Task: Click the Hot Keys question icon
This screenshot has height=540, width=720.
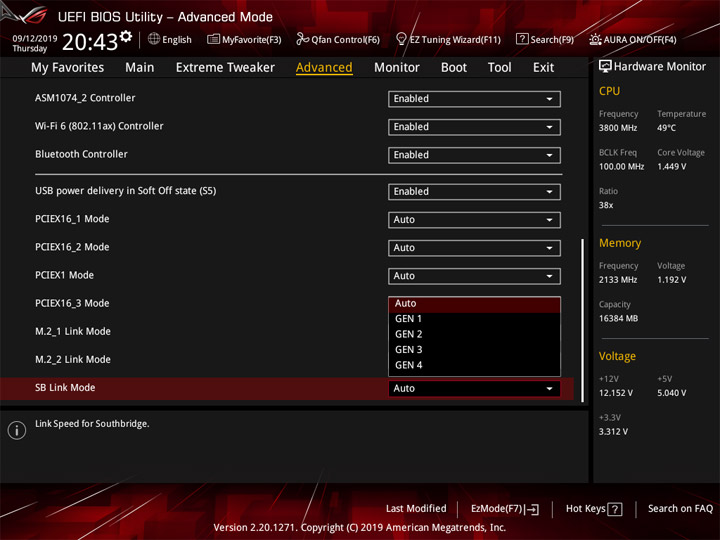Action: click(x=614, y=509)
